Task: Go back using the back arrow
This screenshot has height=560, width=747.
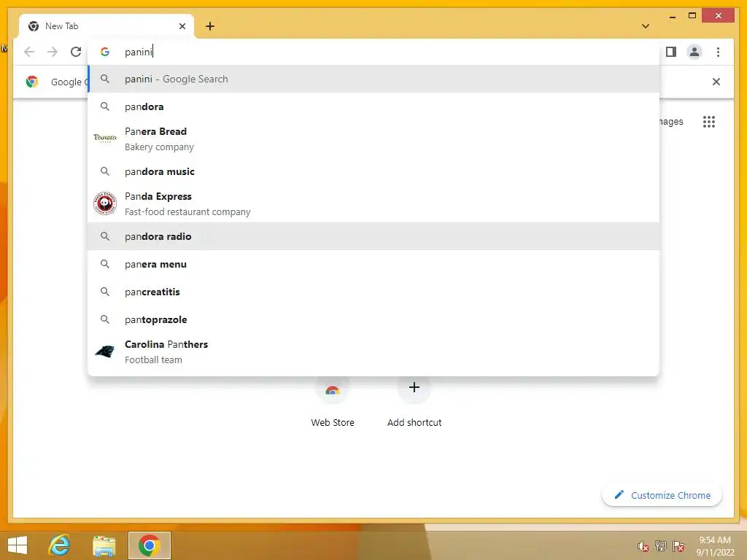Action: 29,52
